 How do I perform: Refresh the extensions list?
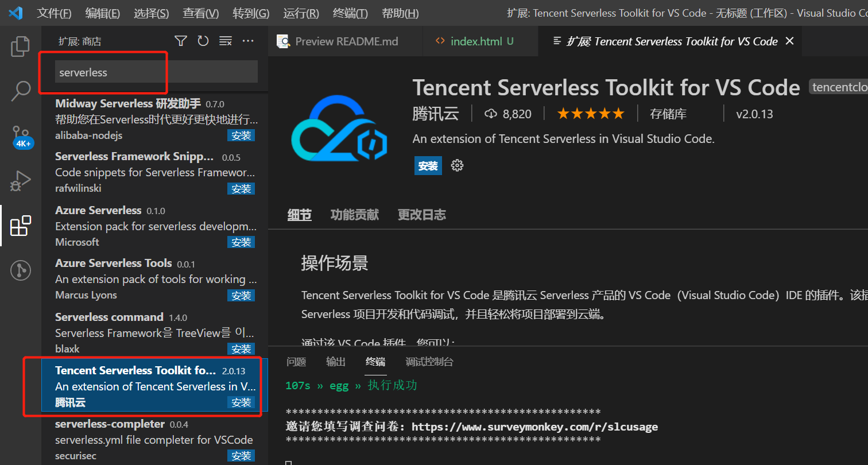pos(203,41)
